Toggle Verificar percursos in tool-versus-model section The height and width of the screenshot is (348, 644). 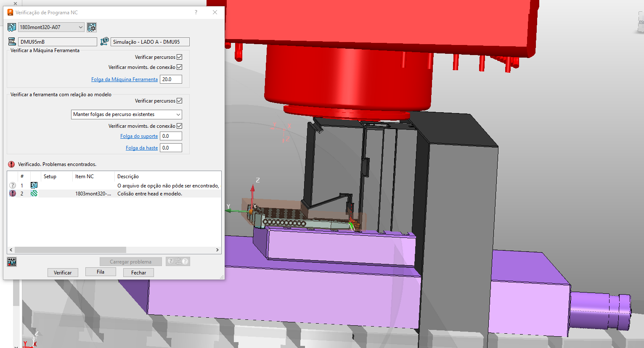point(180,100)
